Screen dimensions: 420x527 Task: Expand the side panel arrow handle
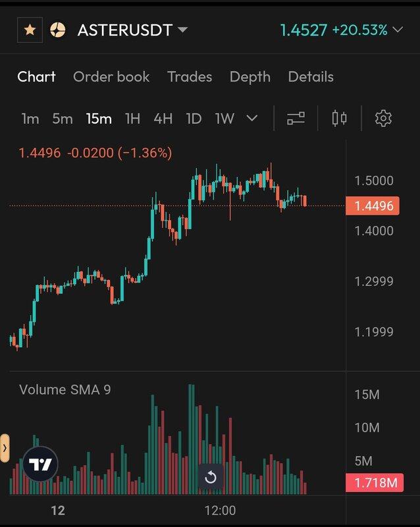(5, 448)
